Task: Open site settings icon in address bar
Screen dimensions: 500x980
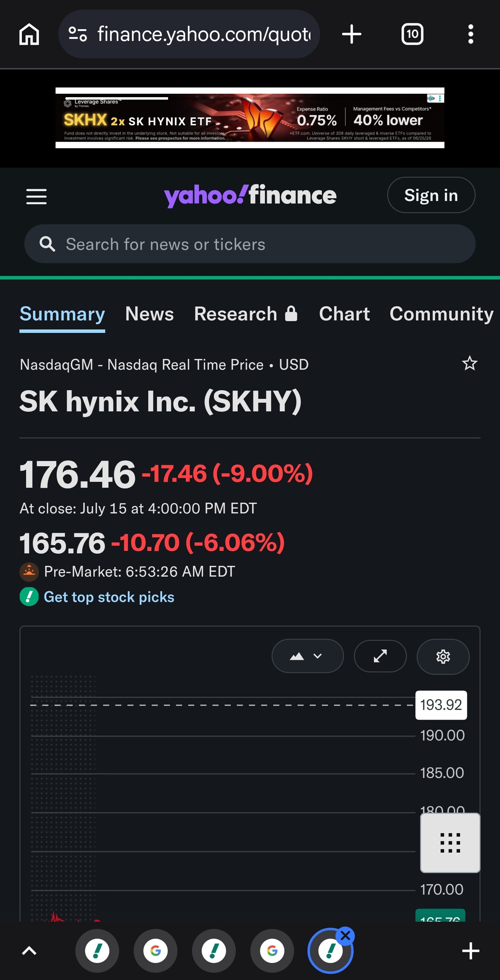Action: tap(78, 34)
